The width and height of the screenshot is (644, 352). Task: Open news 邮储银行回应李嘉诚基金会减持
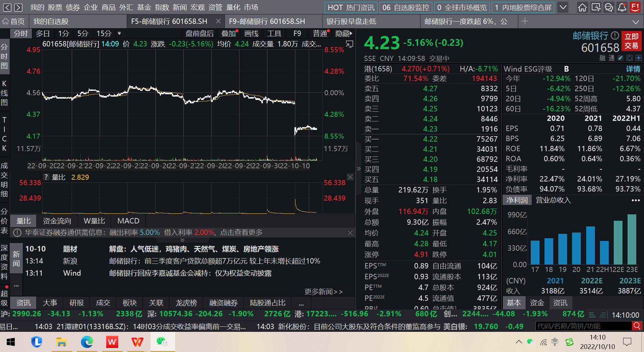(x=190, y=273)
